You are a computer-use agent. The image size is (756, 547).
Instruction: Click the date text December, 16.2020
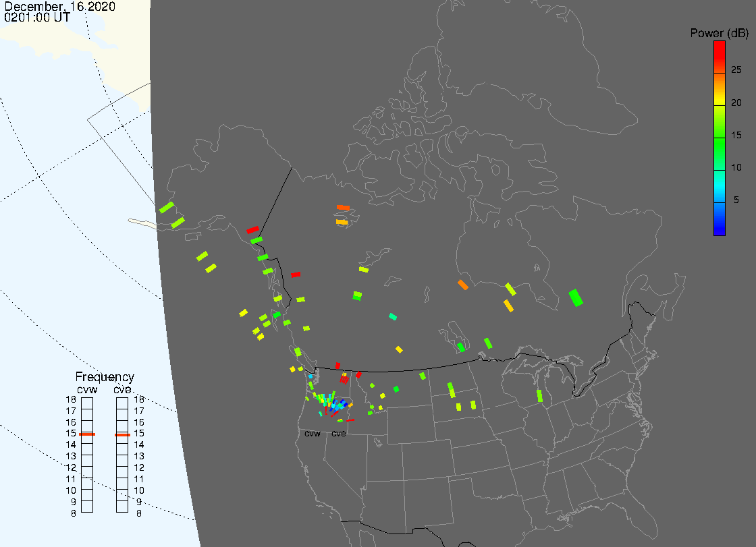[x=60, y=6]
